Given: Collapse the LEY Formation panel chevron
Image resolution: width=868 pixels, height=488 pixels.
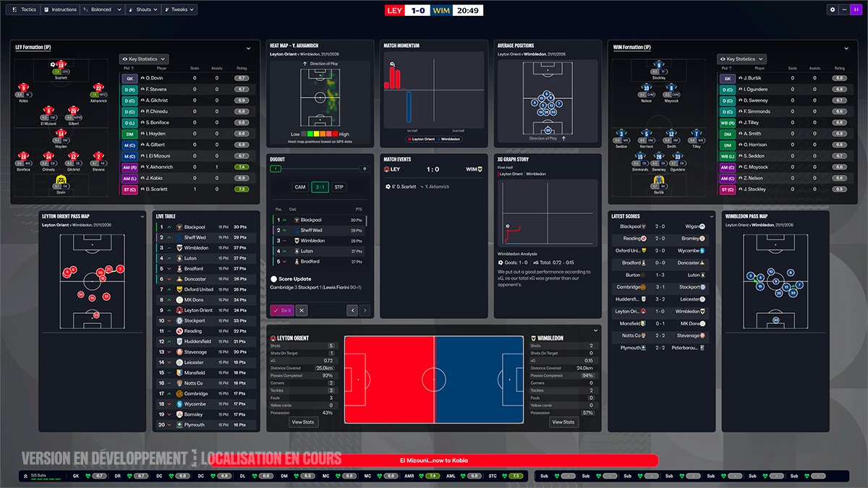Looking at the screenshot, I should 248,48.
